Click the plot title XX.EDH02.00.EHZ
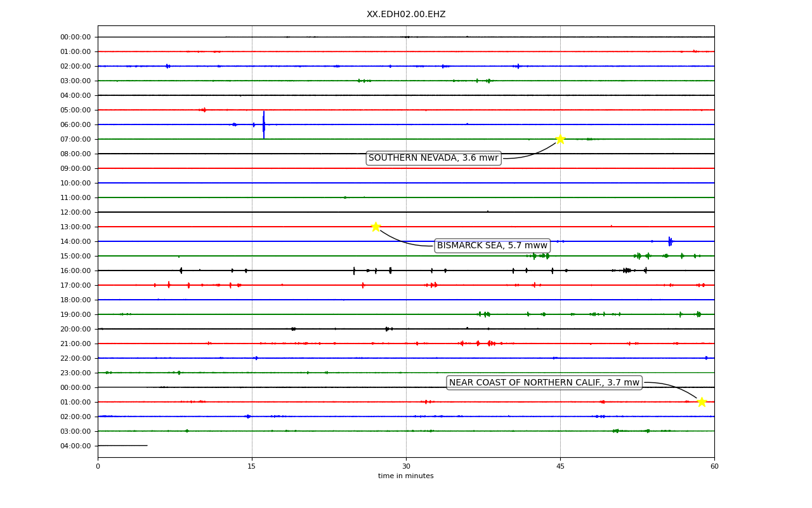This screenshot has height=508, width=812. 406,15
